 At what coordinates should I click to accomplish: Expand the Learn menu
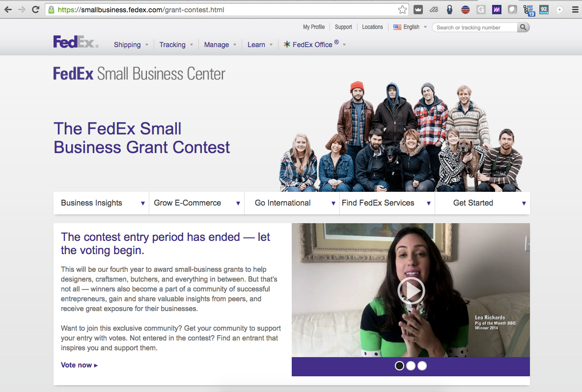[x=260, y=45]
